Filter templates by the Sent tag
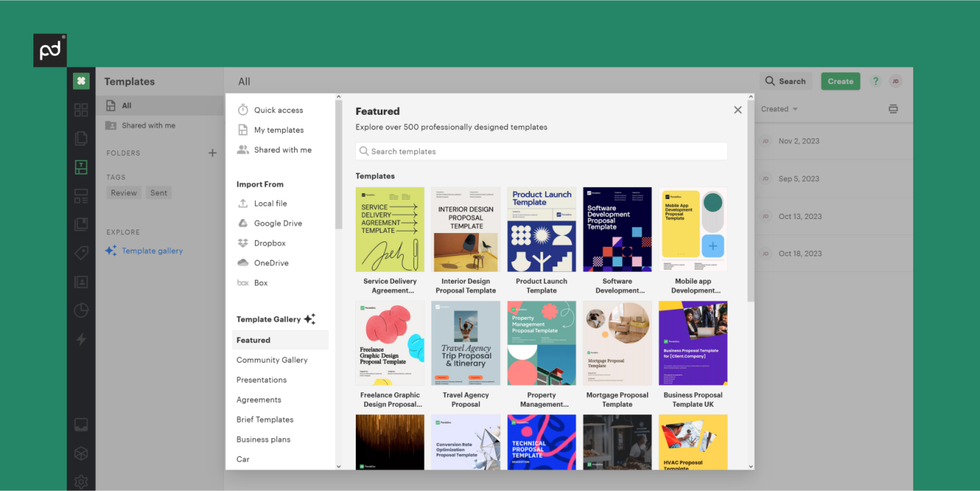Viewport: 980px width, 491px height. tap(158, 193)
